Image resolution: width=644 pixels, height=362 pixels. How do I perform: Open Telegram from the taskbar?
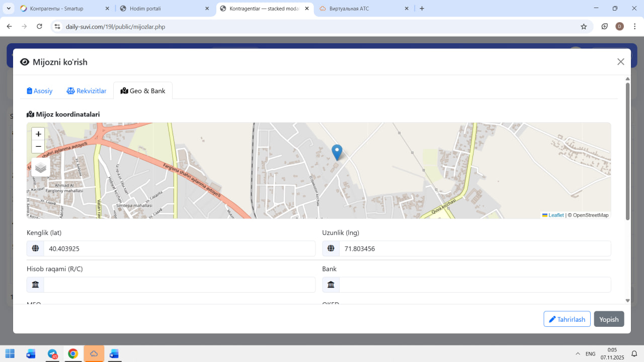coord(52,354)
